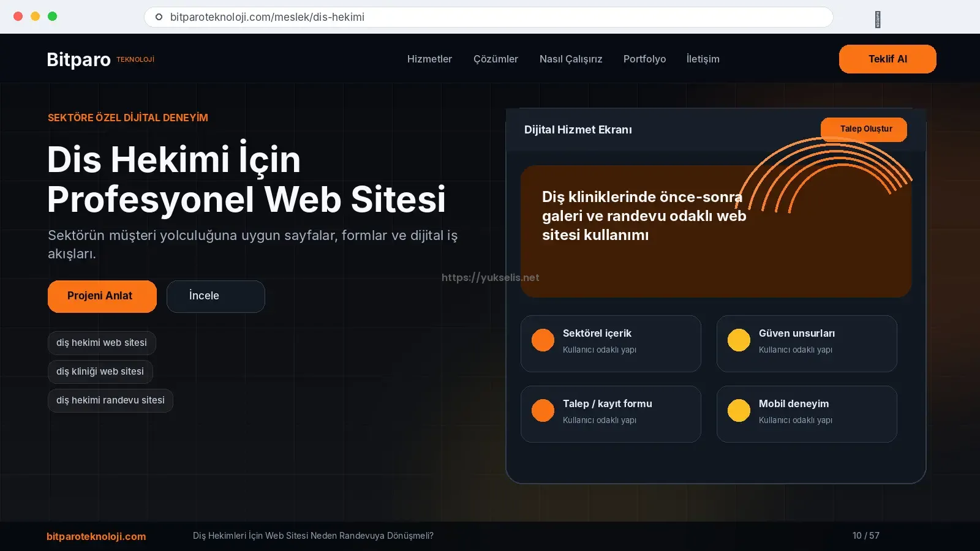Click the macOS red close window button
The image size is (980, 551).
pos(18,17)
